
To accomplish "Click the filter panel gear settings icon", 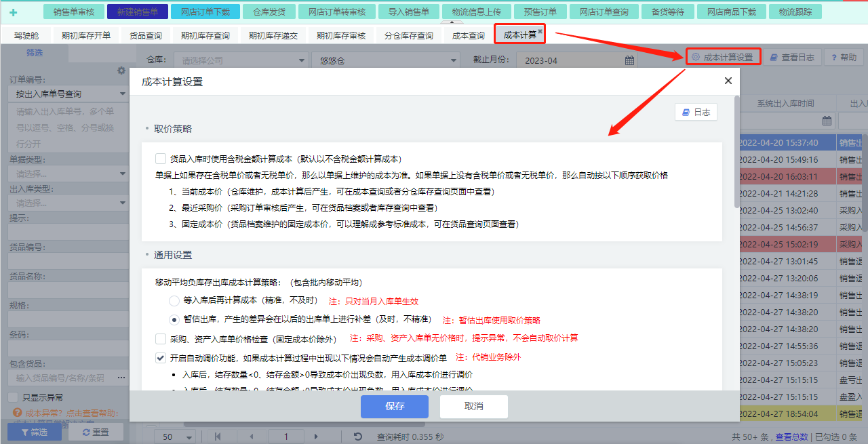I will (x=121, y=70).
